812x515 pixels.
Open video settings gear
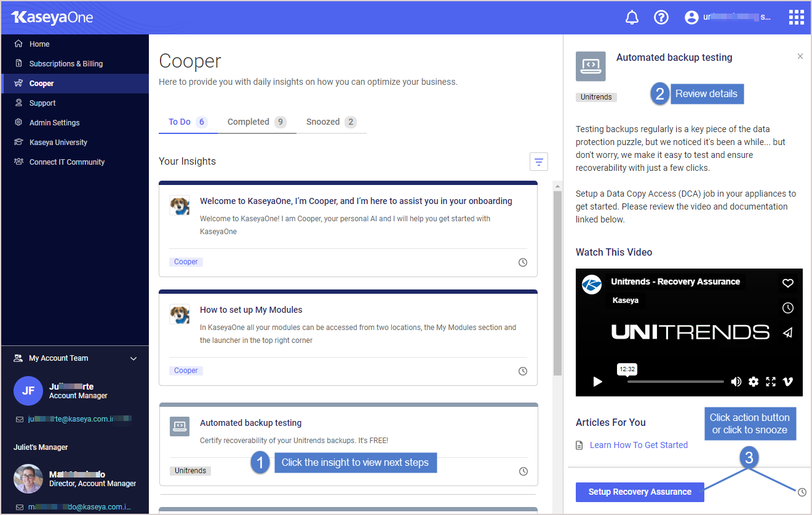click(754, 382)
